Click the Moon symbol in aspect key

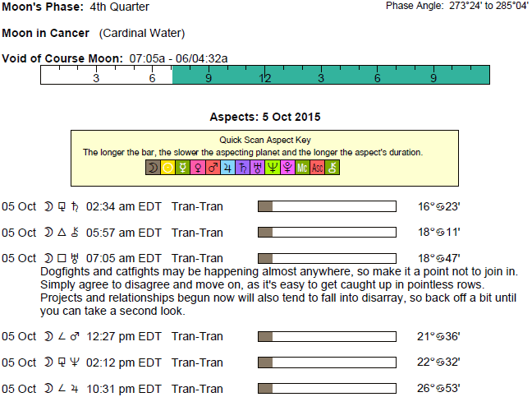point(153,168)
